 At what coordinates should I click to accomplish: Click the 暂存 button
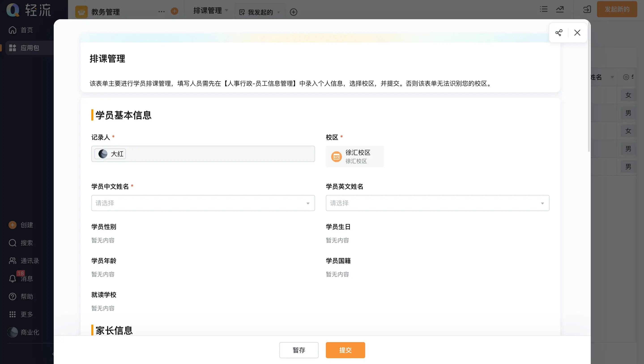[299, 350]
